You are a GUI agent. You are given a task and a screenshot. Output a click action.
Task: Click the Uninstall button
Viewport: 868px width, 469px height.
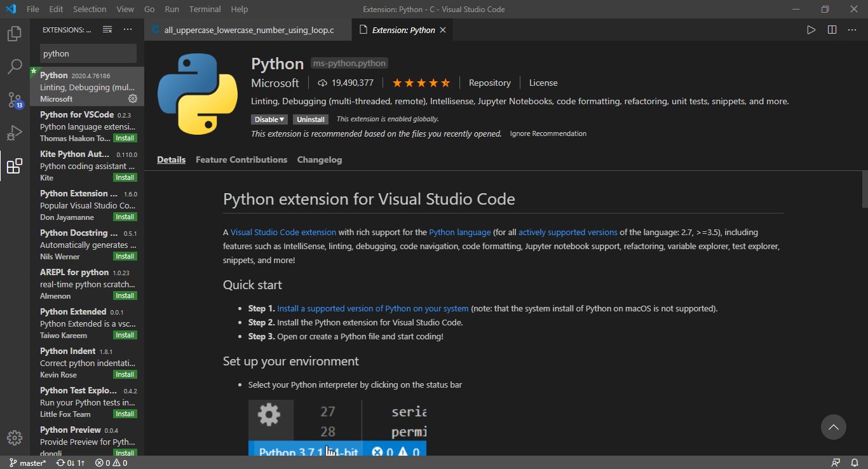tap(310, 119)
